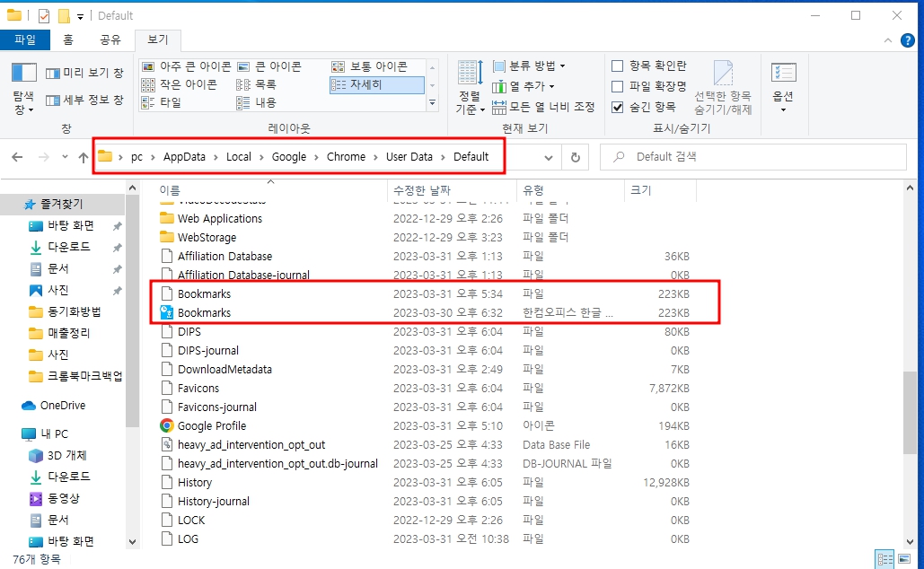Collapse the ribbon with the chevron
The height and width of the screenshot is (569, 924).
[x=888, y=40]
